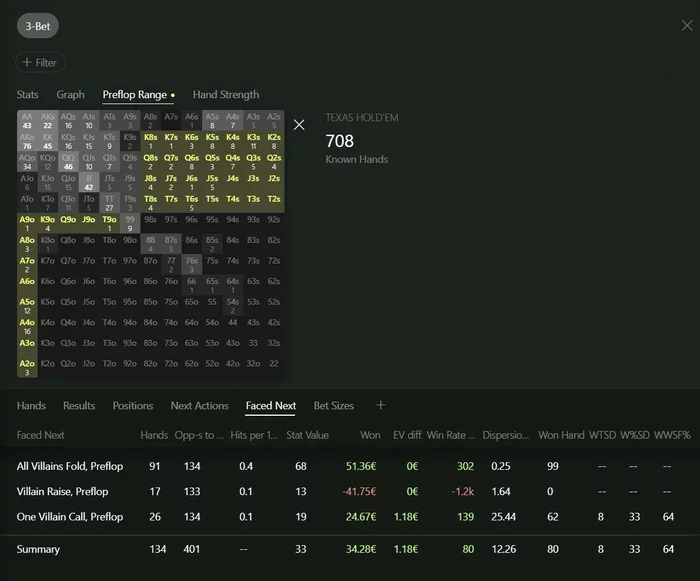Select the highlighted A4o cell
Image resolution: width=700 pixels, height=581 pixels.
(27, 326)
